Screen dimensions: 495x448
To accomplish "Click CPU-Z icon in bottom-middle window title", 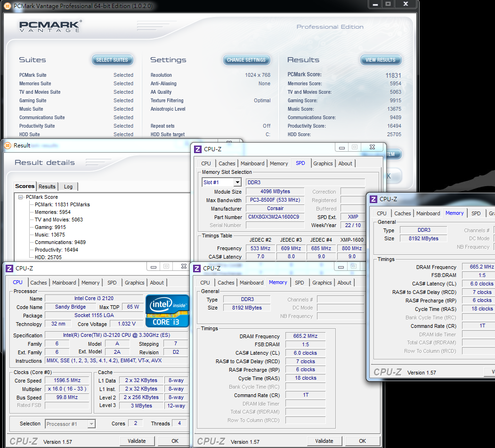I will 197,269.
